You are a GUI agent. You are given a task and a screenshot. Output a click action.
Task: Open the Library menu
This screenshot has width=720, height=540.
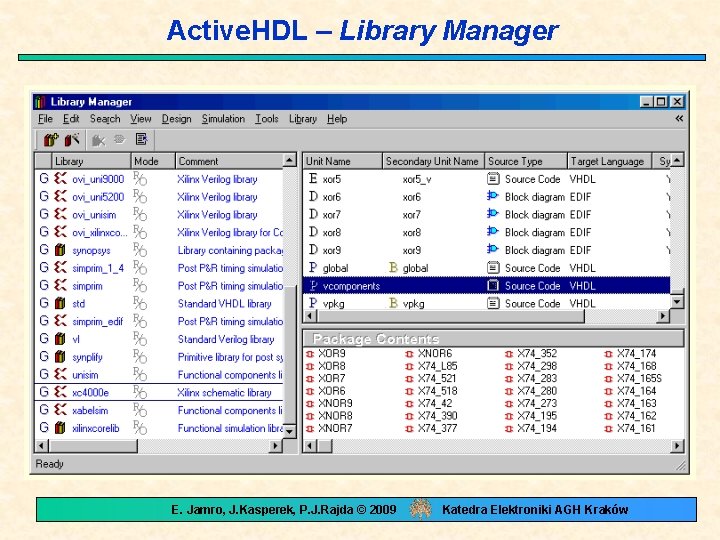click(x=303, y=119)
